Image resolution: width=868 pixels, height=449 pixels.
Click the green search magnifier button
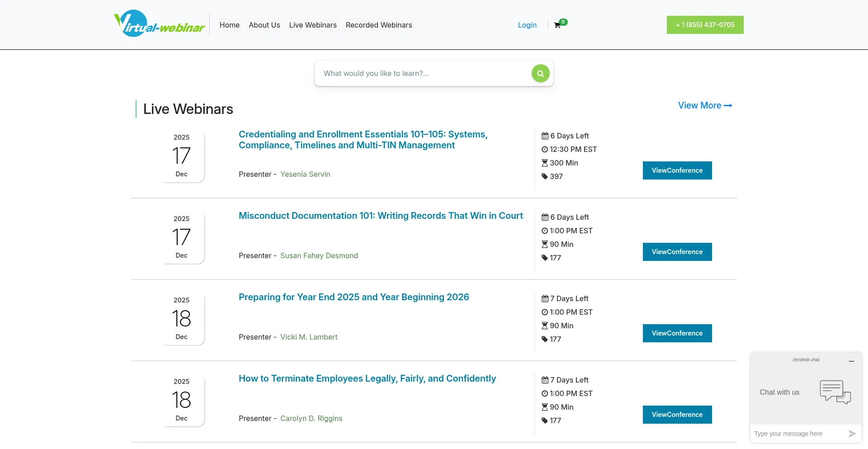point(540,73)
